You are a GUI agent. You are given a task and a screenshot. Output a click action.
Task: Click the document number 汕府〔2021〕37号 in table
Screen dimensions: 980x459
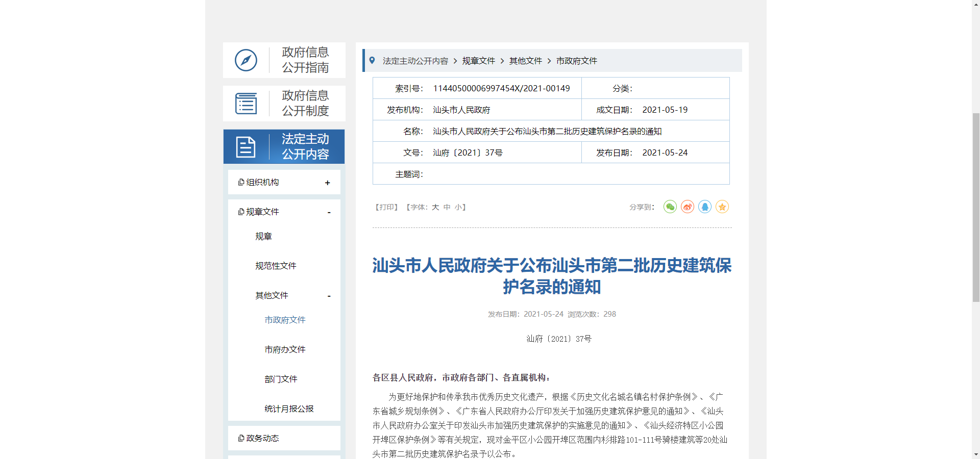coord(468,152)
